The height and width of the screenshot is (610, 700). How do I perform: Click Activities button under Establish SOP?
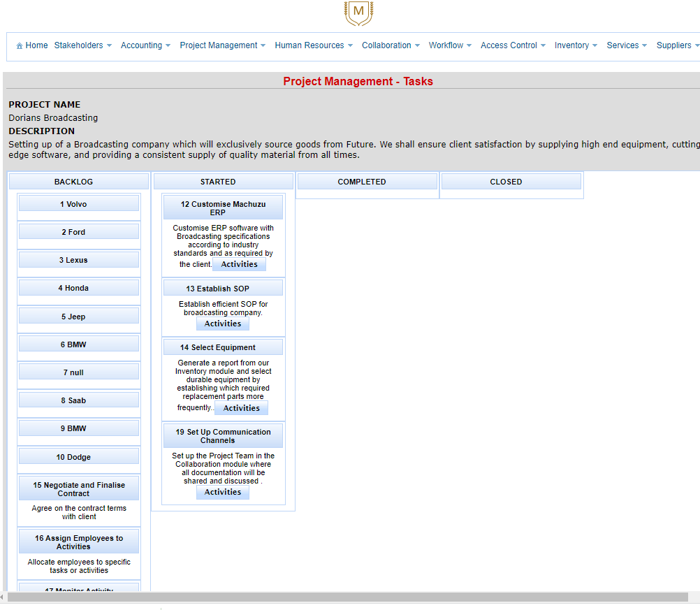223,324
